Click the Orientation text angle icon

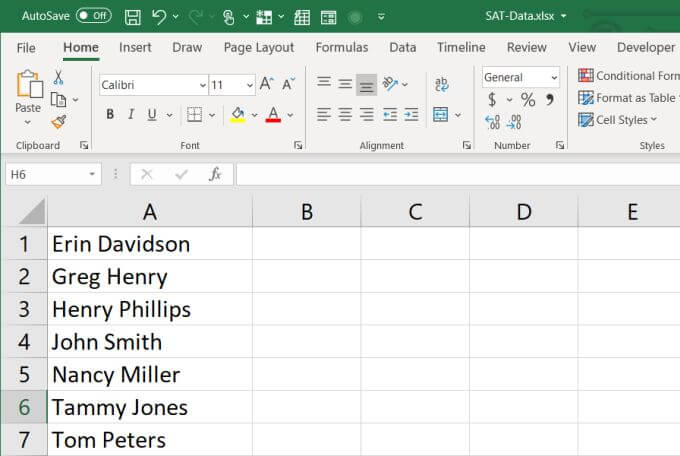(x=390, y=83)
